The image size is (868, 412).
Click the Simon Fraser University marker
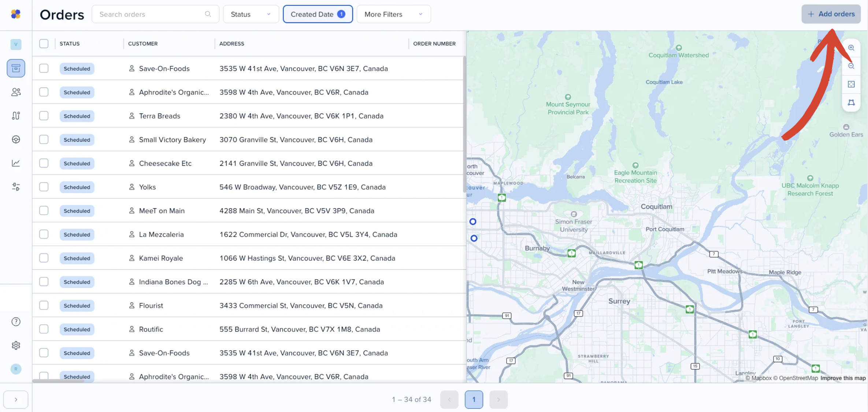[574, 214]
